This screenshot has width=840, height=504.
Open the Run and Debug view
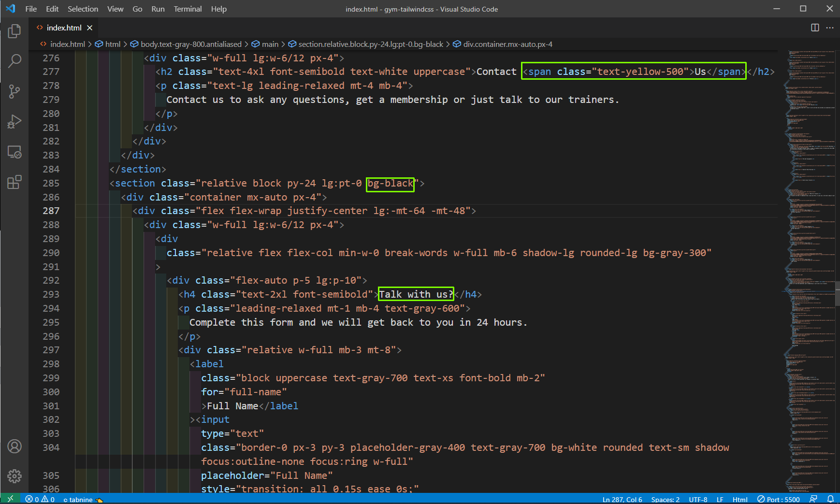(x=14, y=121)
